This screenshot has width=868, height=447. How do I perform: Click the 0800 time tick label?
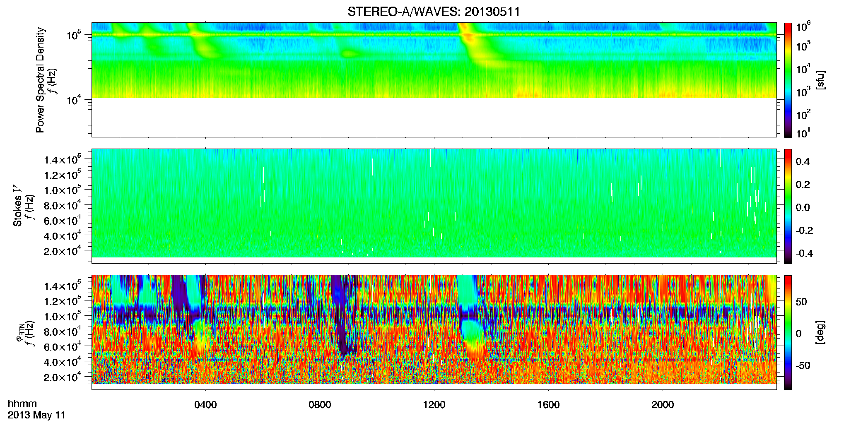pos(320,404)
